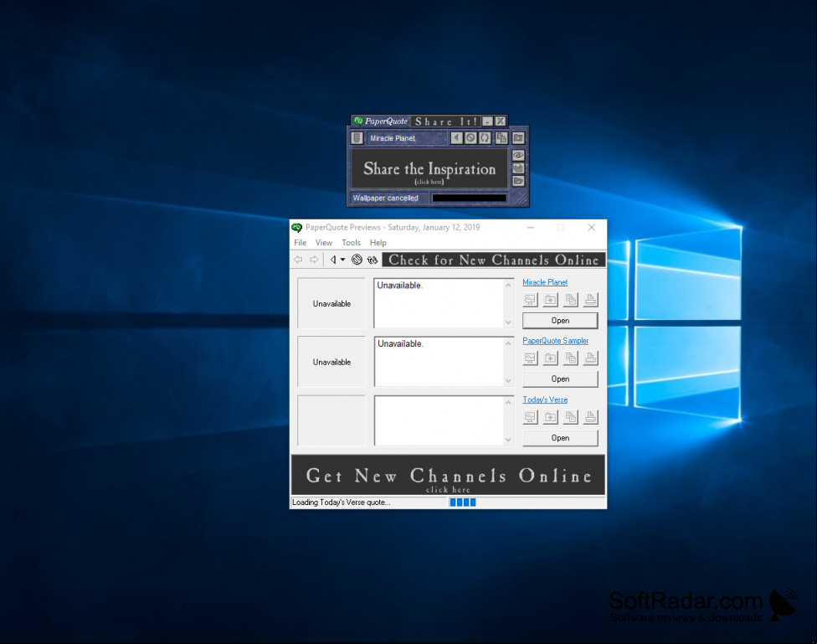Open the View menu
817x644 pixels.
tap(324, 243)
